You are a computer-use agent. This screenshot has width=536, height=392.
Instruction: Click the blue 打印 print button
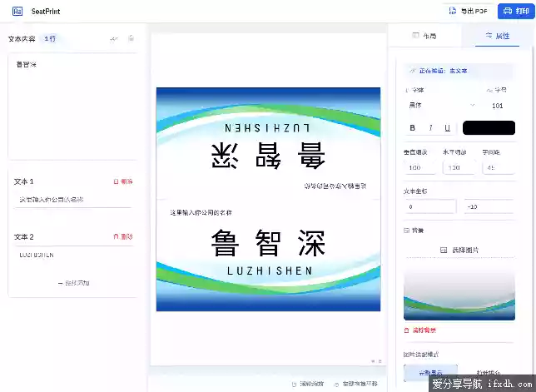click(516, 11)
